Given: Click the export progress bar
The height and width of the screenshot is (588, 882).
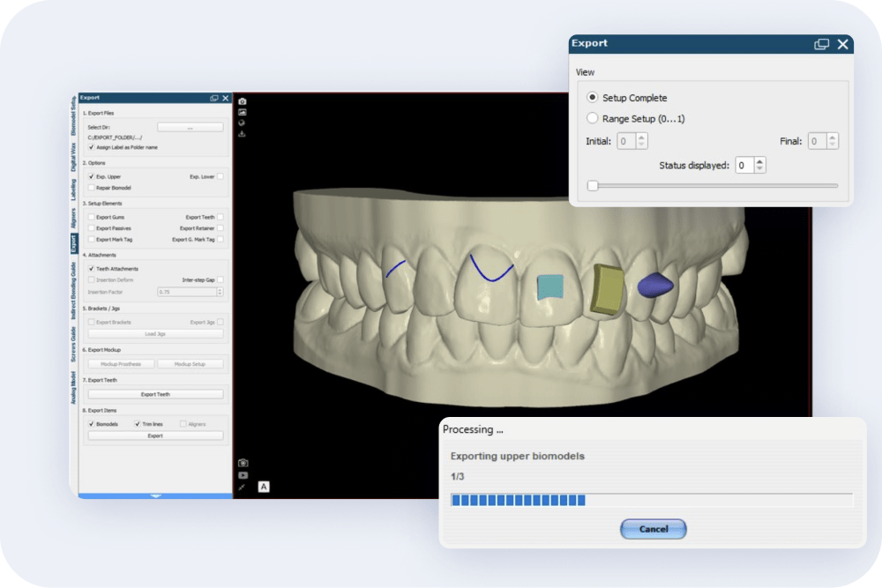Looking at the screenshot, I should pos(652,501).
